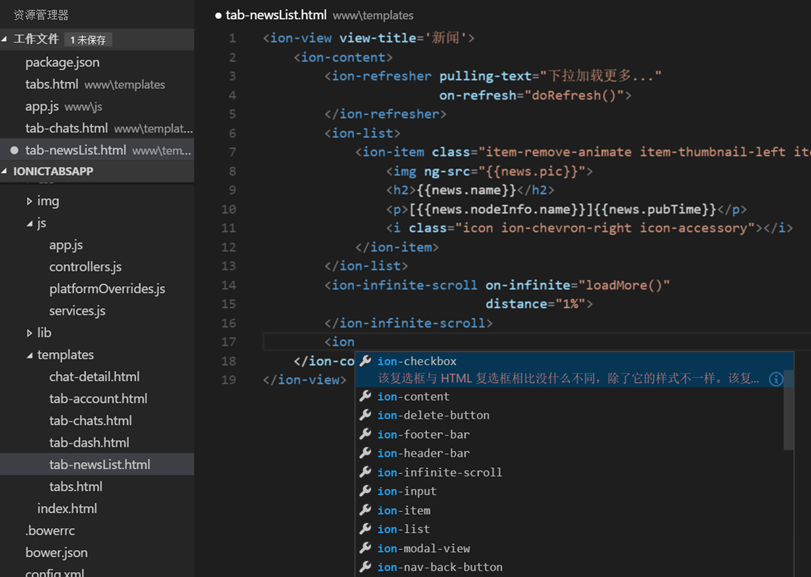
Task: Pick ion-nav-back-button suggestion
Action: tap(569, 567)
